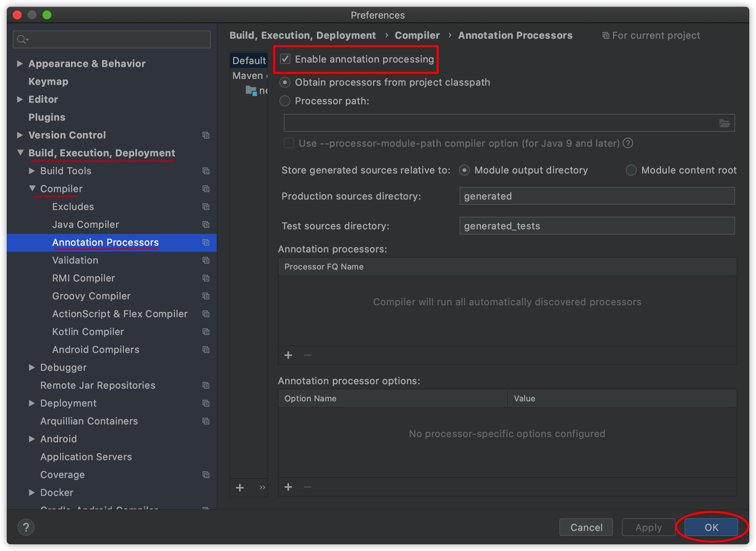Click project-level icon beside Kotlin Compiler
Viewport: 756px width, 551px height.
[x=206, y=332]
